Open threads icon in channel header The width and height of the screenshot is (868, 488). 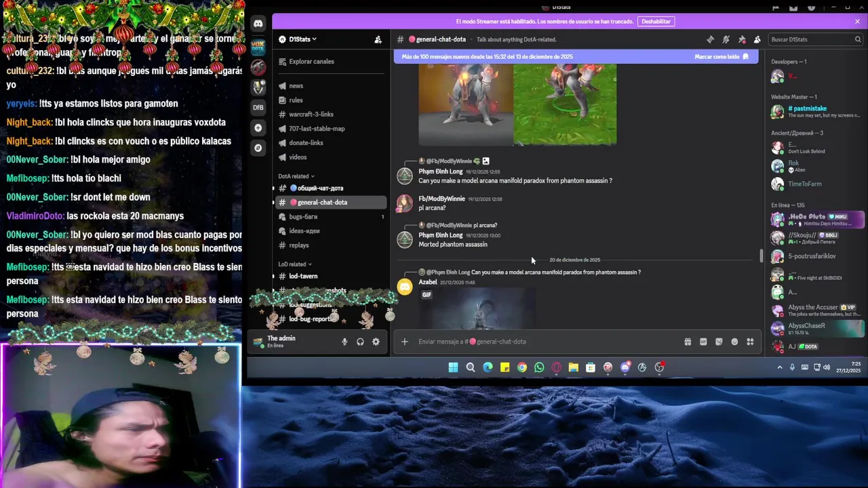(x=710, y=39)
